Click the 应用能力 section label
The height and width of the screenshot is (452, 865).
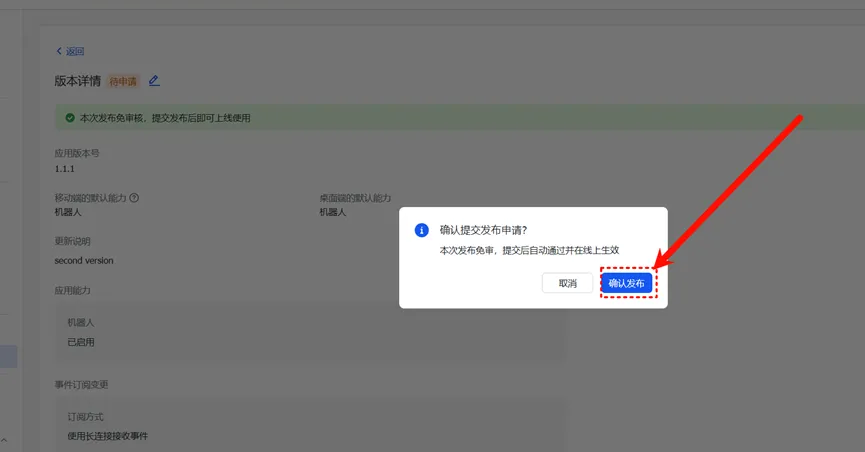tap(72, 290)
